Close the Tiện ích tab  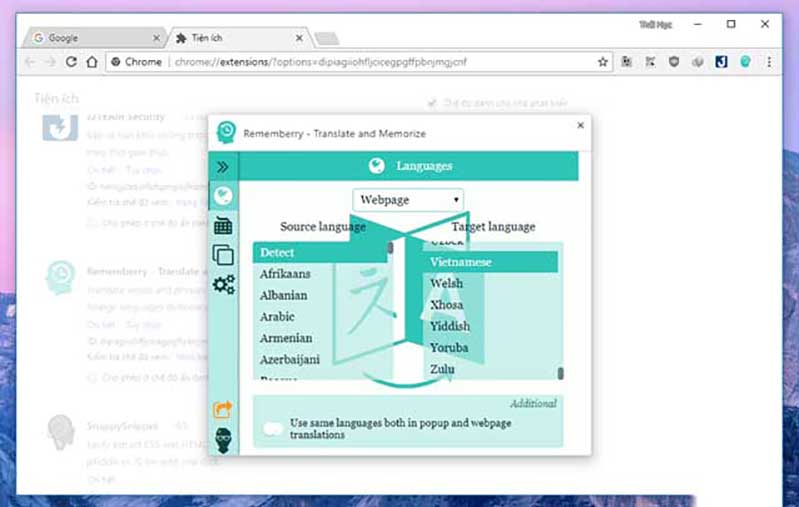299,38
